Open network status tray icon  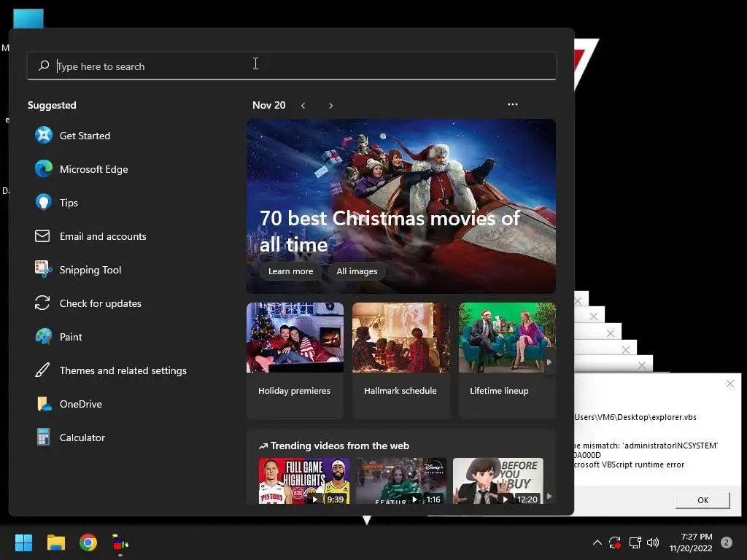pyautogui.click(x=635, y=542)
